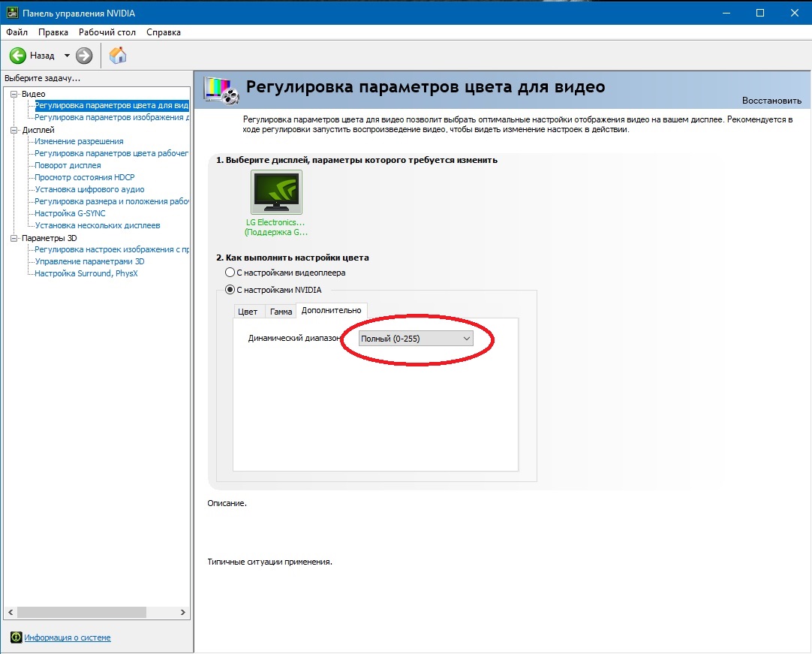Open Регулировка параметров цвета рабочего стола

coord(111,153)
